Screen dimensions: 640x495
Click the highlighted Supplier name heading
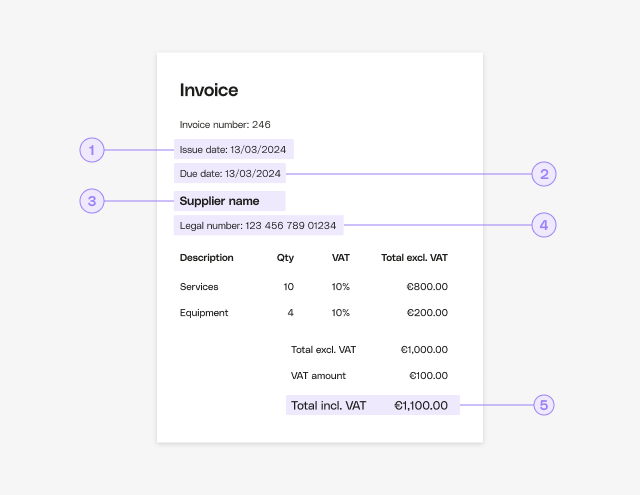click(220, 201)
